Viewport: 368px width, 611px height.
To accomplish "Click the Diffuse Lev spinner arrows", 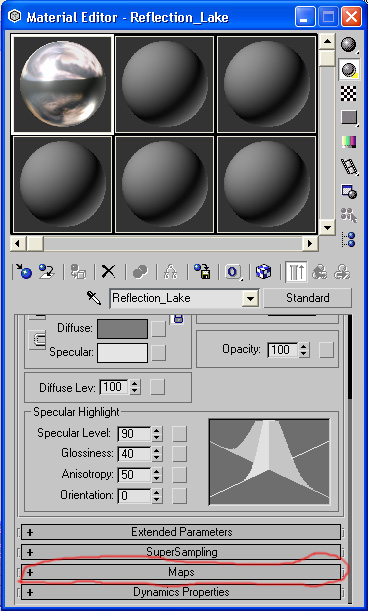I will (x=134, y=387).
